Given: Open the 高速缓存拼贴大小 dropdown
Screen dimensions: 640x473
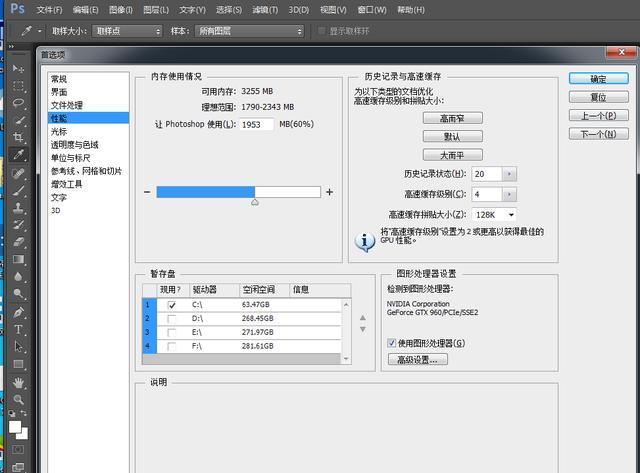Looking at the screenshot, I should tap(494, 214).
